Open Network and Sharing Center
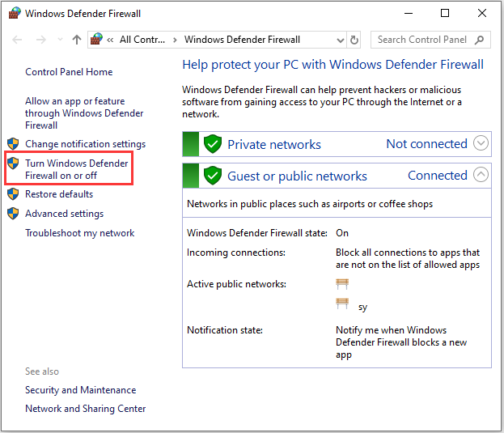The image size is (504, 433). pos(86,409)
